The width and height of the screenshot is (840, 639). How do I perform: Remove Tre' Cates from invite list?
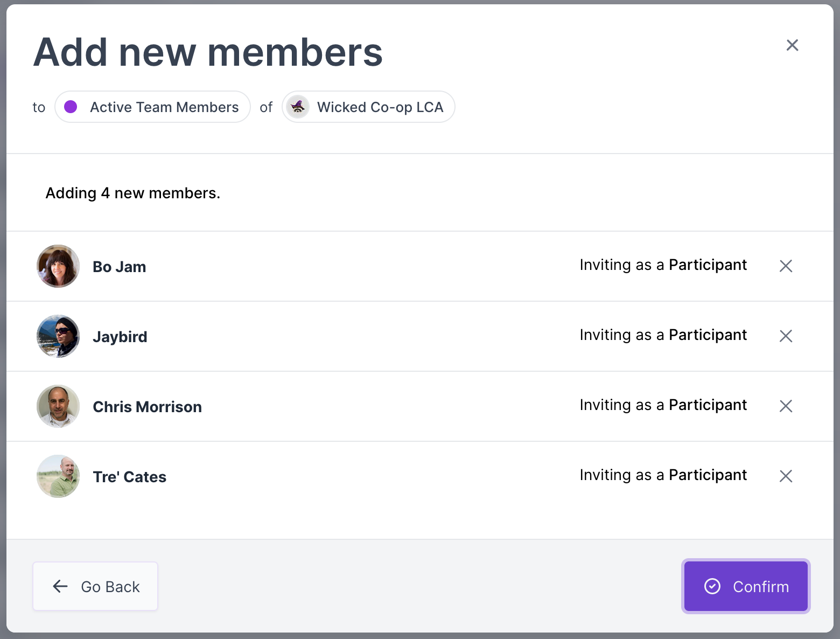tap(786, 476)
